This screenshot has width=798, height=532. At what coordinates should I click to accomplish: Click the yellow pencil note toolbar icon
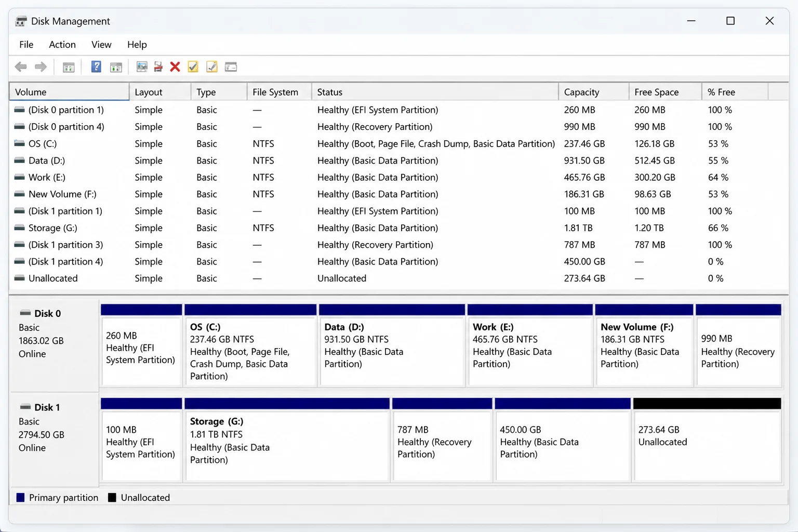tap(211, 66)
